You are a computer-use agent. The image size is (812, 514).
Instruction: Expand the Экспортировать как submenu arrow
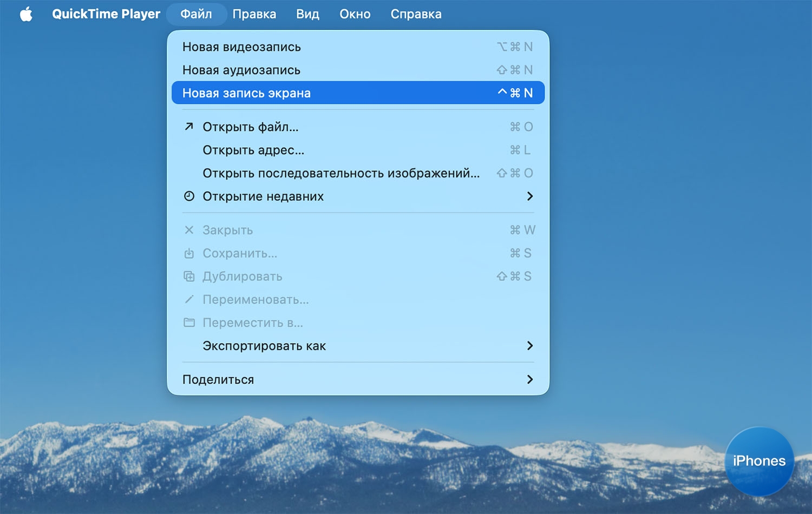click(530, 346)
